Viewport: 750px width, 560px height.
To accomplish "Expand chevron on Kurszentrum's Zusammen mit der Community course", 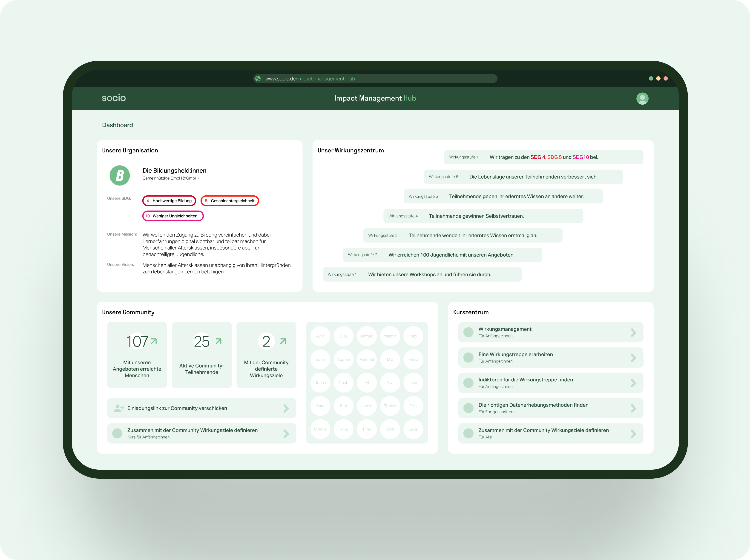I will 633,434.
